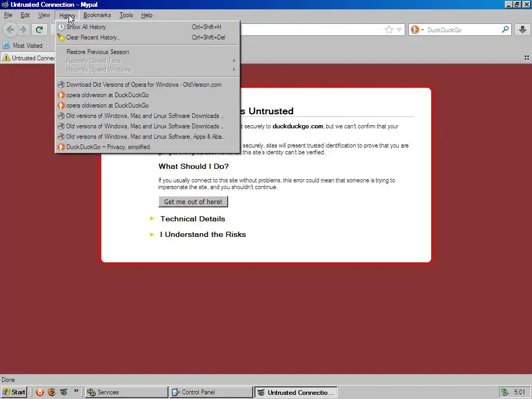The width and height of the screenshot is (532, 399).
Task: Choose Clear Recent History
Action: pos(148,37)
